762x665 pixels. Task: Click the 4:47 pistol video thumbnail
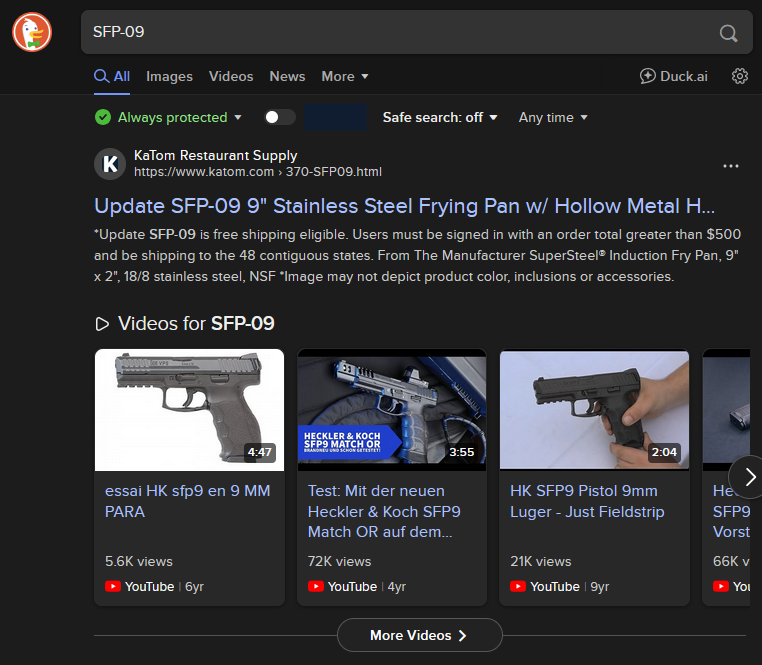coord(190,410)
